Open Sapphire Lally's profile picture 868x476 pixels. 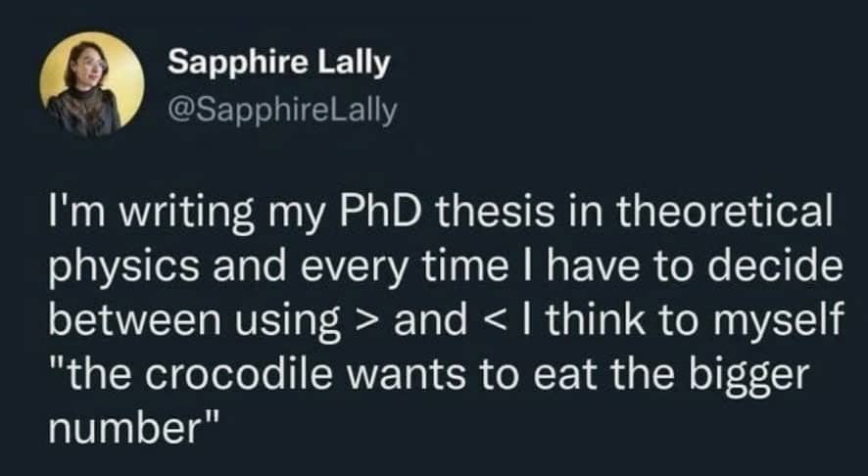coord(92,84)
